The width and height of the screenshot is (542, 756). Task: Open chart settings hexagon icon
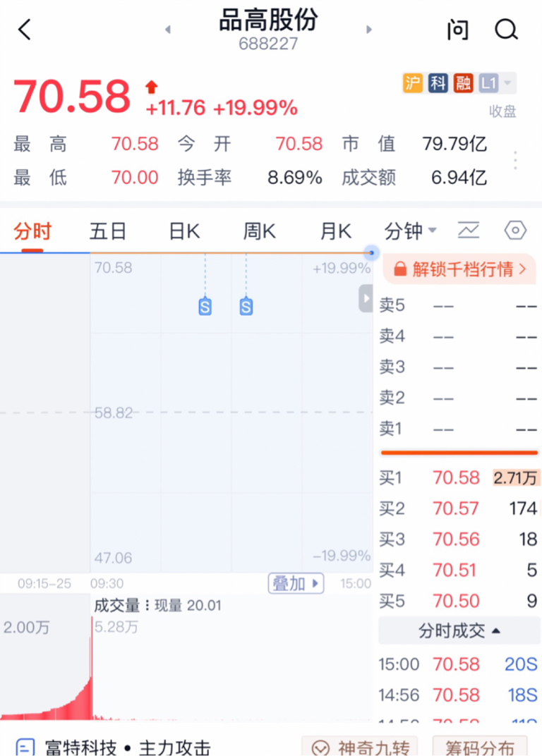pos(515,230)
